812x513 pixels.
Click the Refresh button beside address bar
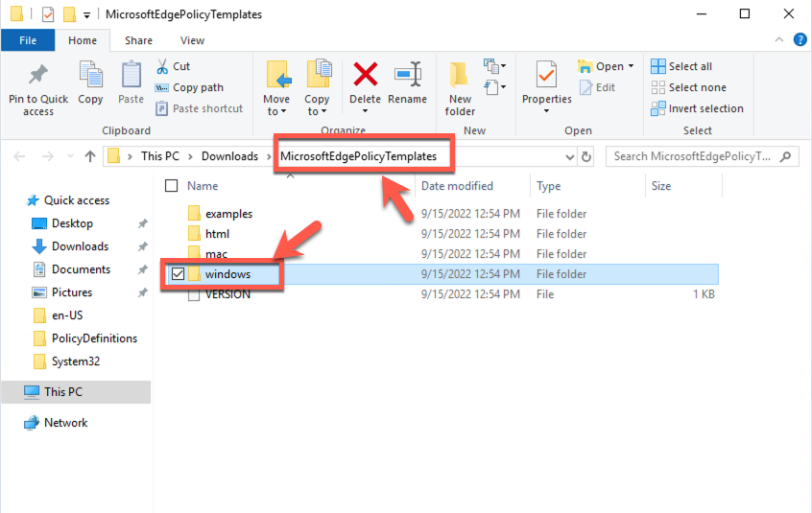[x=586, y=156]
